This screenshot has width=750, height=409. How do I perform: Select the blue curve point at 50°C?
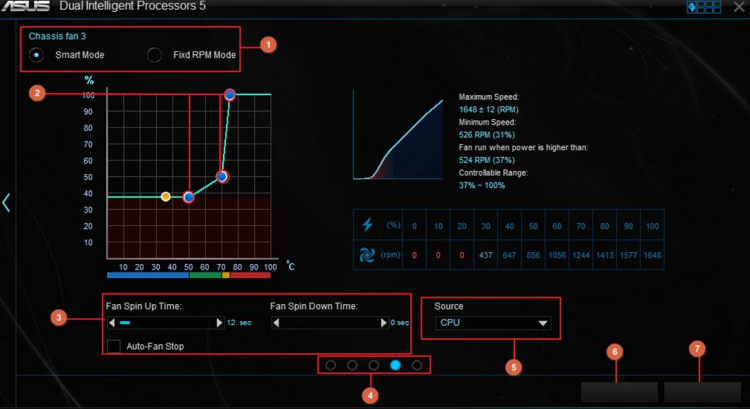click(188, 197)
